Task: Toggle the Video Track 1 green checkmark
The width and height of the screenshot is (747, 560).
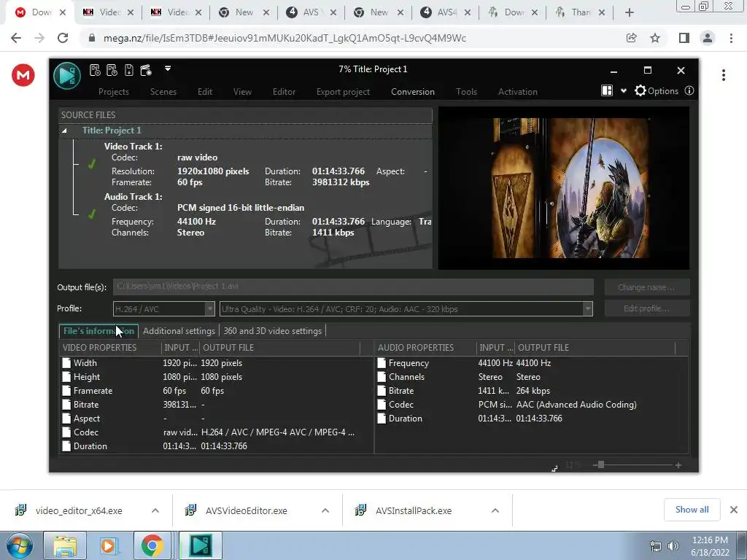Action: (91, 164)
